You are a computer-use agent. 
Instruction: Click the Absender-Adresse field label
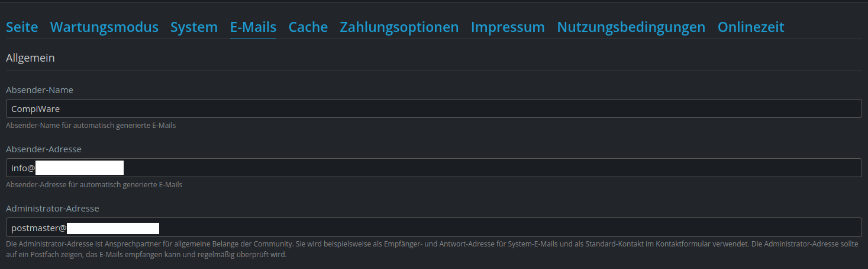[44, 149]
